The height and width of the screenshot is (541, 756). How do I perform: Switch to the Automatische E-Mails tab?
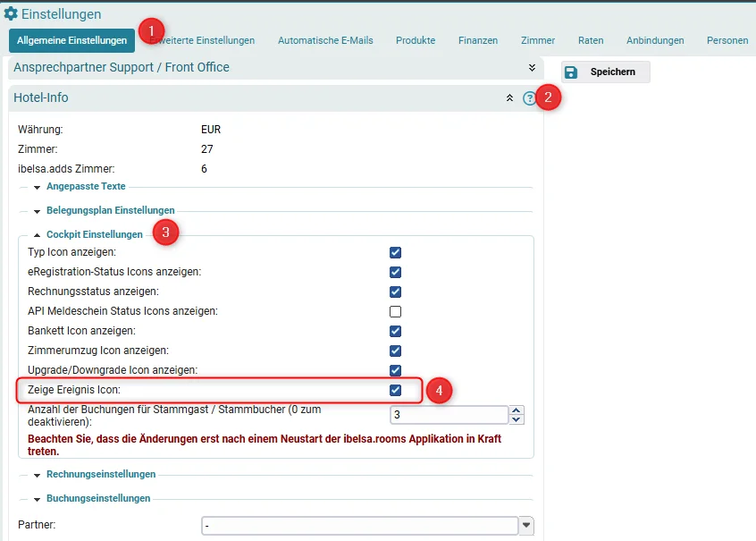(x=325, y=40)
